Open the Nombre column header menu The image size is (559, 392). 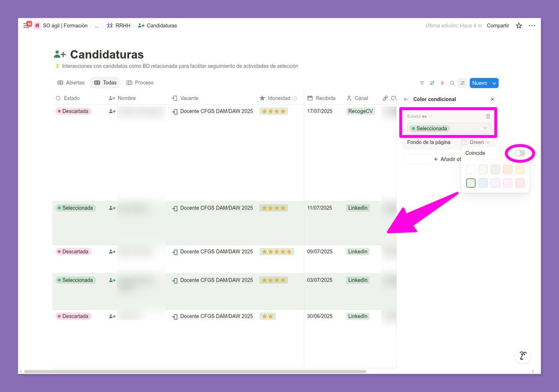(122, 98)
